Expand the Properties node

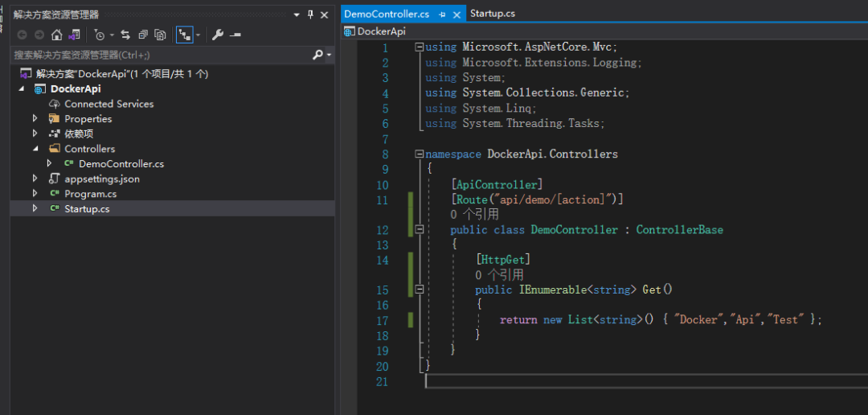(x=35, y=118)
